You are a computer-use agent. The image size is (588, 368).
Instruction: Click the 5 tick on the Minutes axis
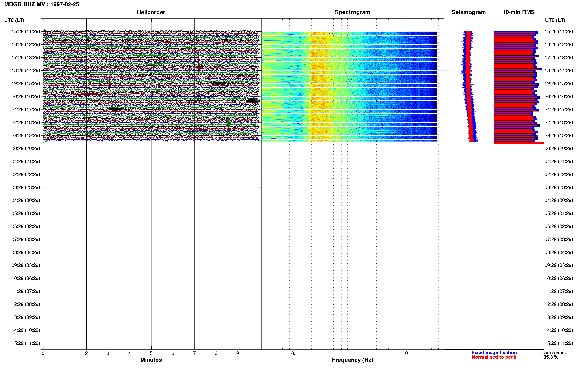point(151,353)
